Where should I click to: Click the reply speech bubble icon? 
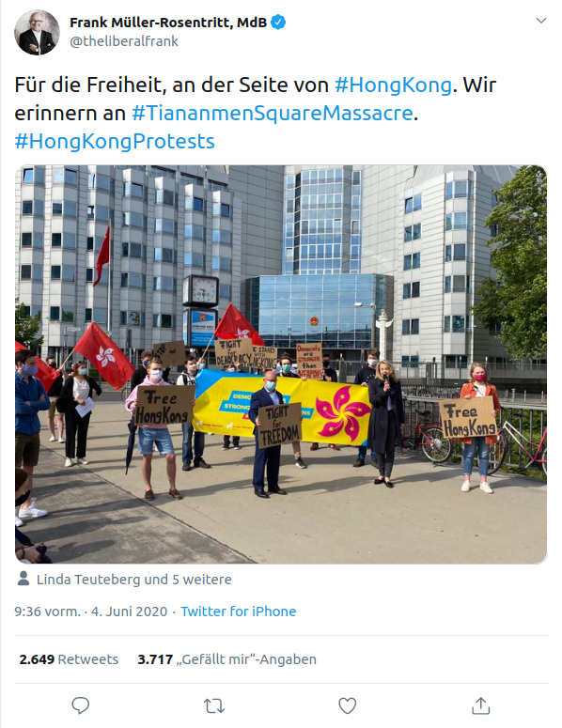[x=80, y=705]
